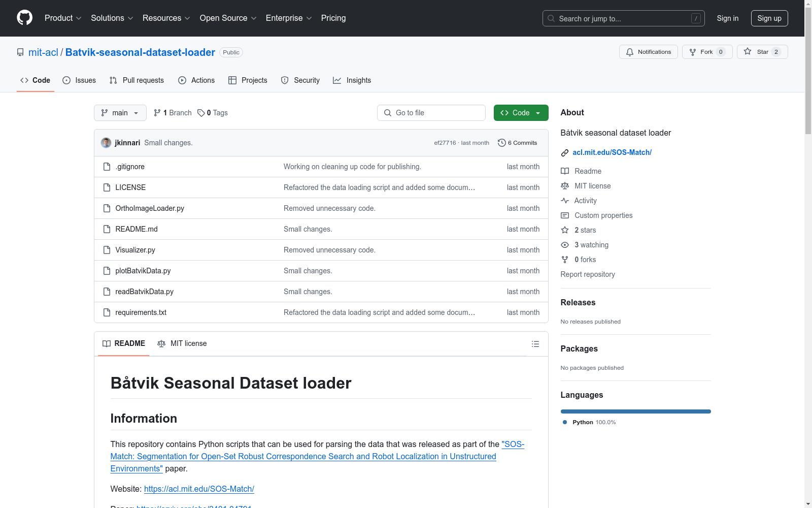Click the file icon next to OrthoImageLoader.py
812x508 pixels.
pyautogui.click(x=107, y=208)
